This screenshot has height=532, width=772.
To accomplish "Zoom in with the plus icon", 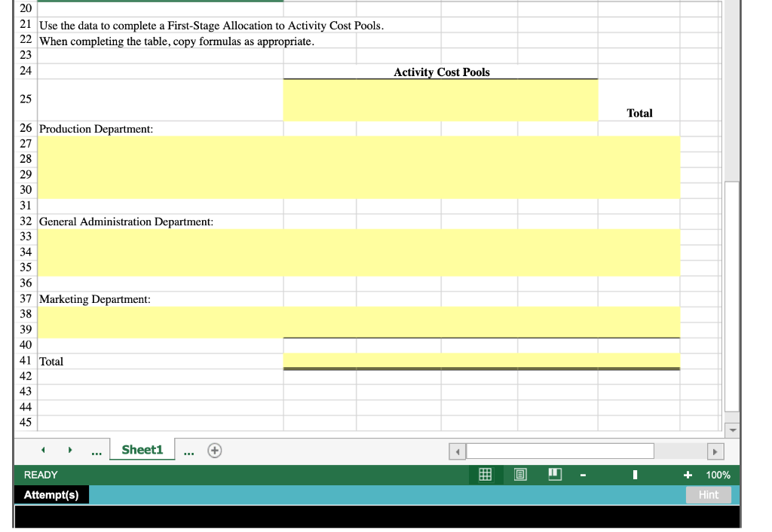I will (688, 475).
